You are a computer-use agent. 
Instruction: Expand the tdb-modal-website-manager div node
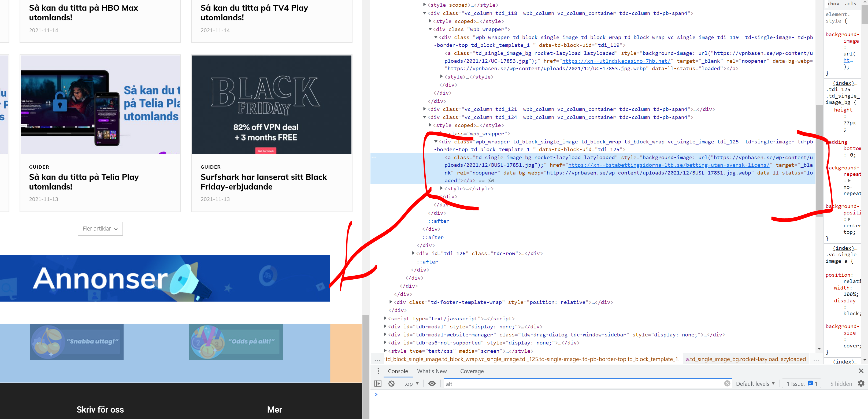pyautogui.click(x=385, y=334)
